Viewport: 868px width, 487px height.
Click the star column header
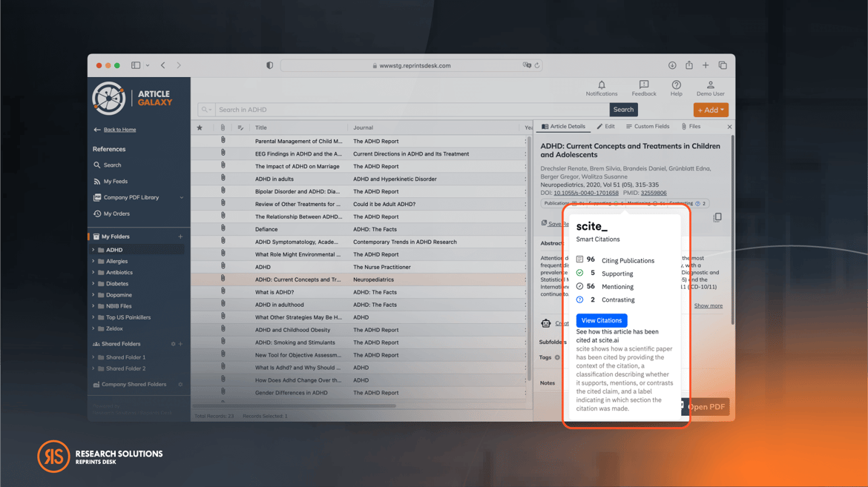point(200,127)
